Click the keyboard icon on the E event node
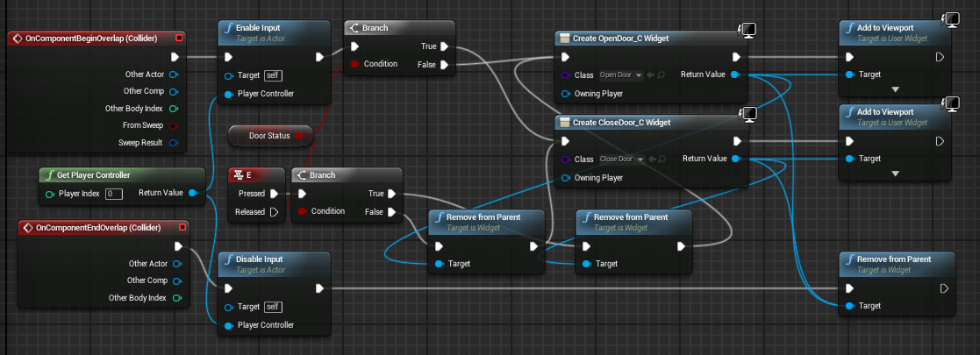Image resolution: width=980 pixels, height=355 pixels. pyautogui.click(x=238, y=175)
